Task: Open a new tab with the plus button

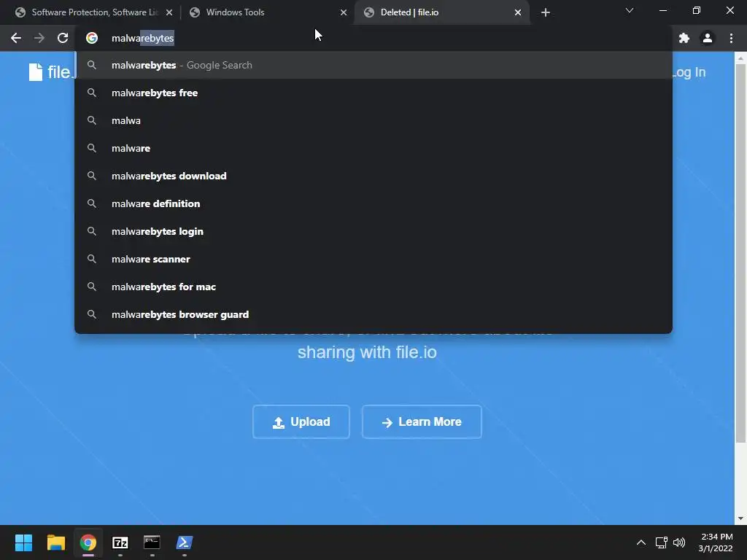Action: (x=546, y=12)
